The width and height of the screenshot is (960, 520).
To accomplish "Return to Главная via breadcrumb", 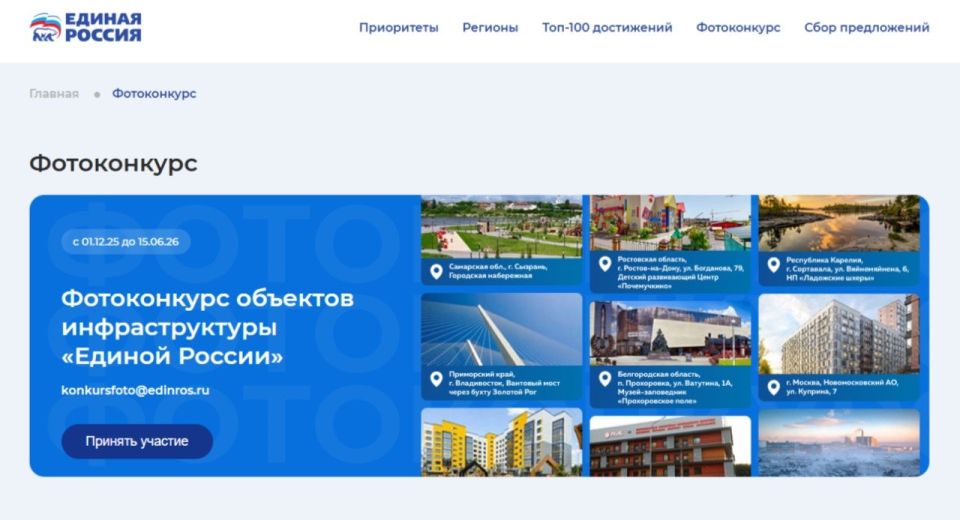I will pyautogui.click(x=54, y=94).
